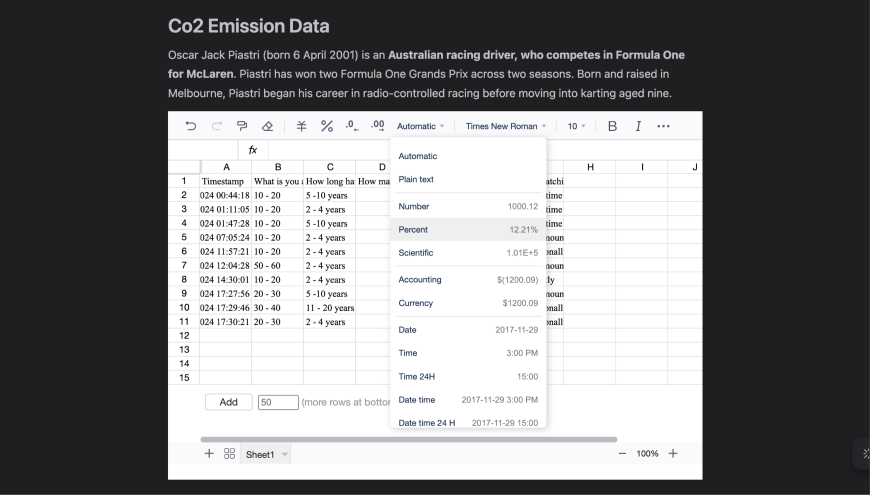Open more toolbar options ellipsis
Viewport: 870px width, 495px height.
[x=663, y=126]
